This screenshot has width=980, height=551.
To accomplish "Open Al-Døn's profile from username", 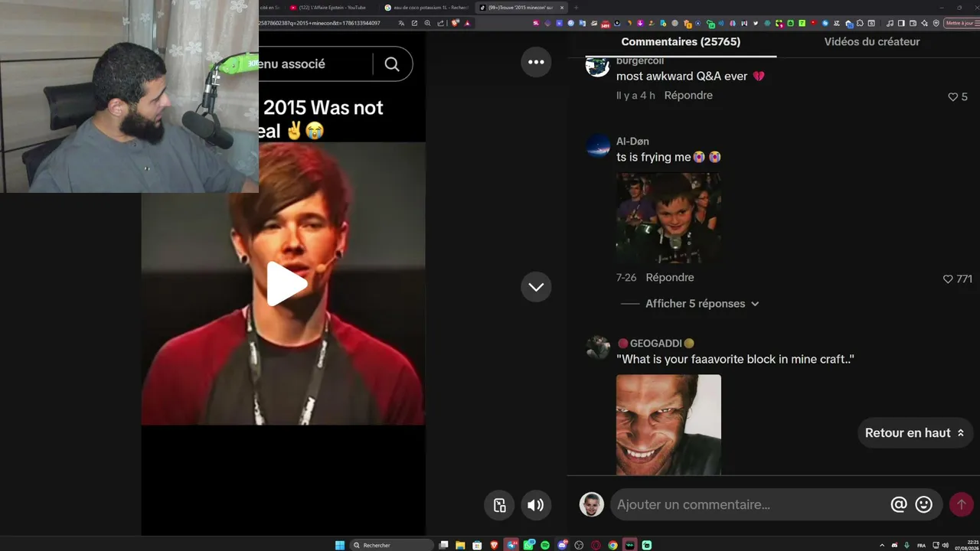I will [x=632, y=142].
